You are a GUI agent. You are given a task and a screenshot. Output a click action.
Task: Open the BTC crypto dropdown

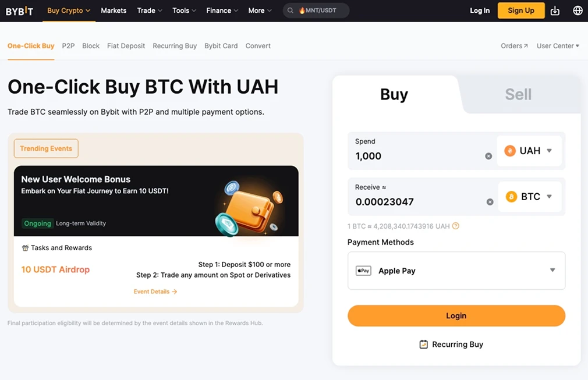529,197
